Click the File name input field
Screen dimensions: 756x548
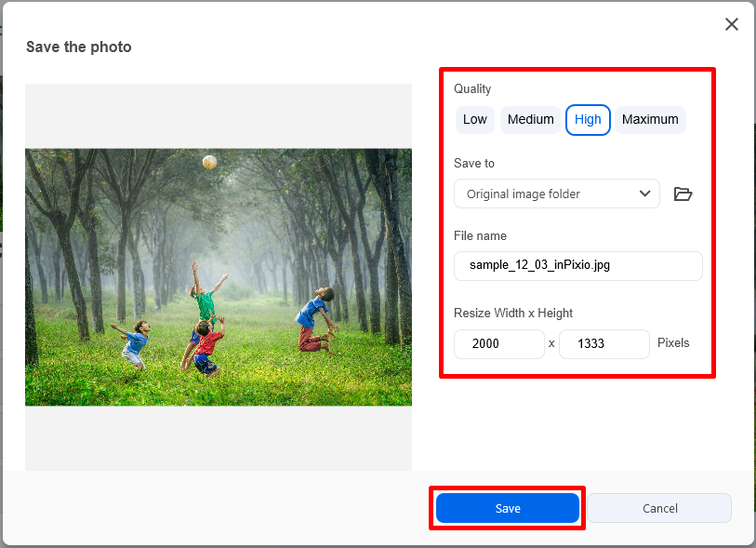click(578, 266)
